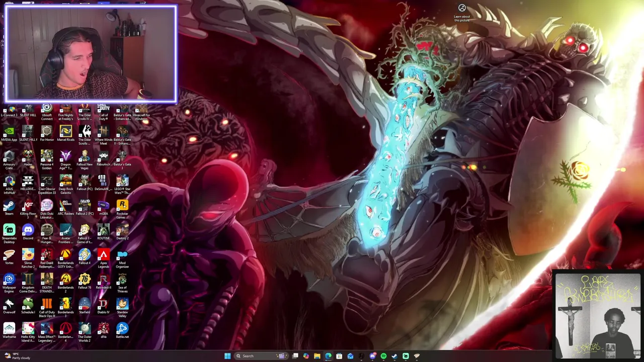This screenshot has height=362, width=644.
Task: Select the Hades game shortcut
Action: 28,158
